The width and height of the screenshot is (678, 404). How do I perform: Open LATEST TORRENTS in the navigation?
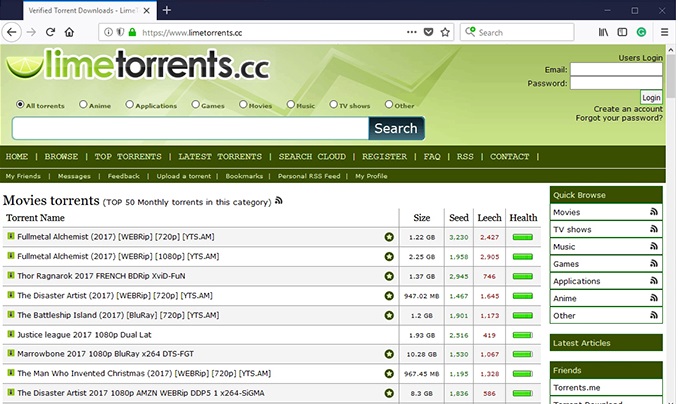pyautogui.click(x=220, y=157)
